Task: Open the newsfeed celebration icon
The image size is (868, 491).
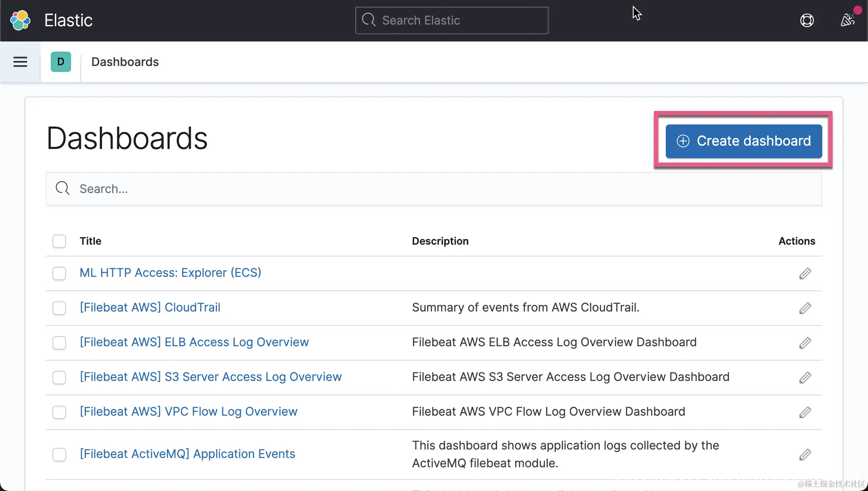Action: [848, 20]
